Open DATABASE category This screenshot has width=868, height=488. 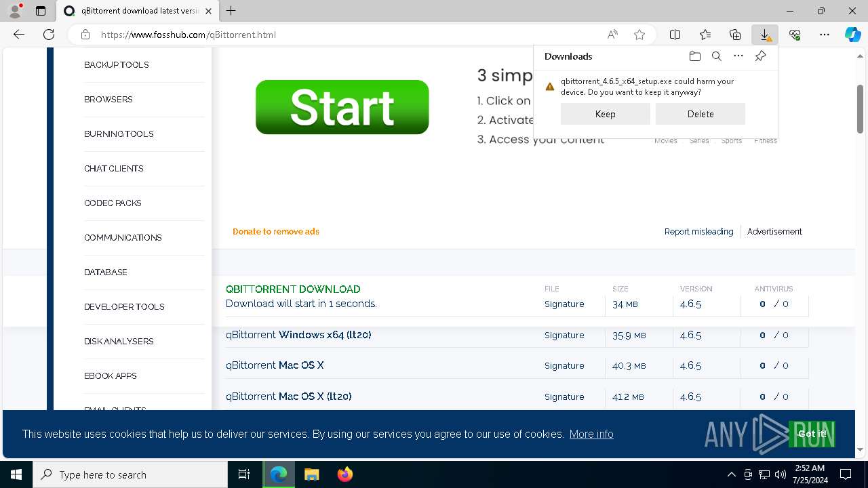point(106,272)
